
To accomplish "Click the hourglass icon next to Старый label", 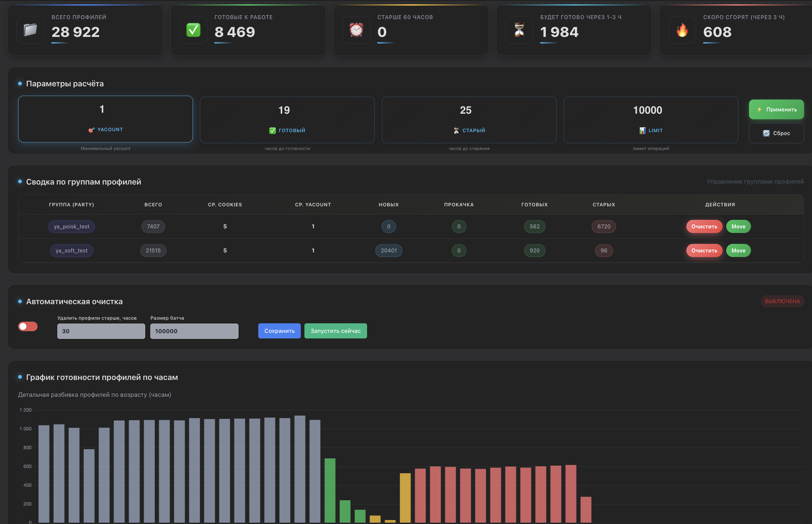I will coord(456,131).
